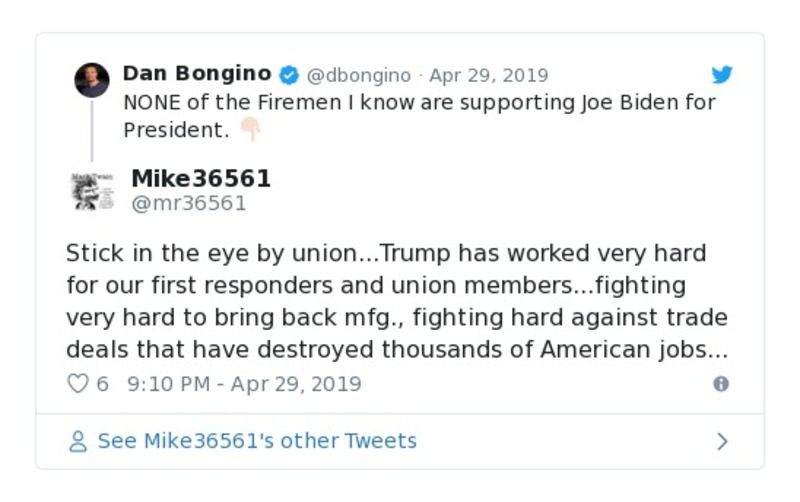The height and width of the screenshot is (502, 800).
Task: Visit the @dbongino handle
Action: coord(358,75)
